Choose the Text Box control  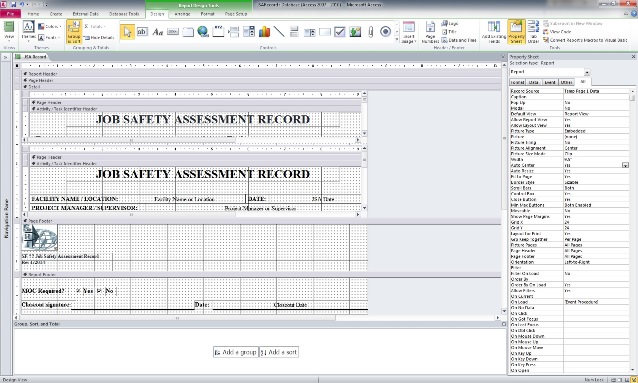click(142, 31)
